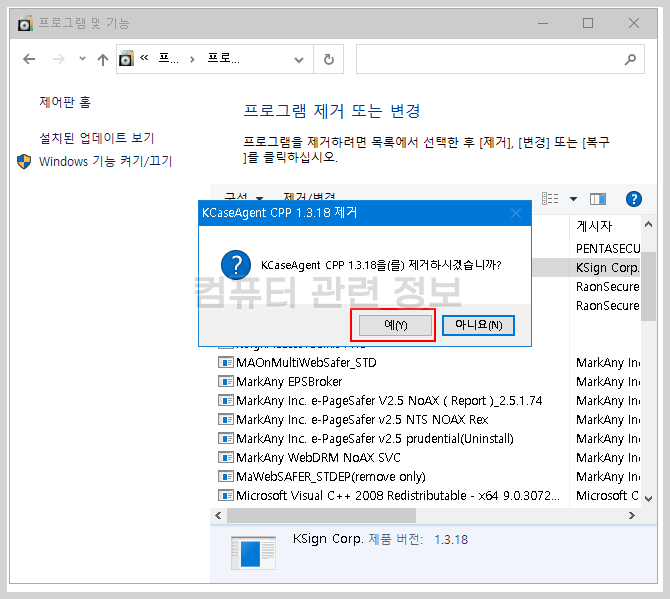Click the Microsoft Visual C++ 2008 icon
Image resolution: width=670 pixels, height=599 pixels.
[226, 496]
